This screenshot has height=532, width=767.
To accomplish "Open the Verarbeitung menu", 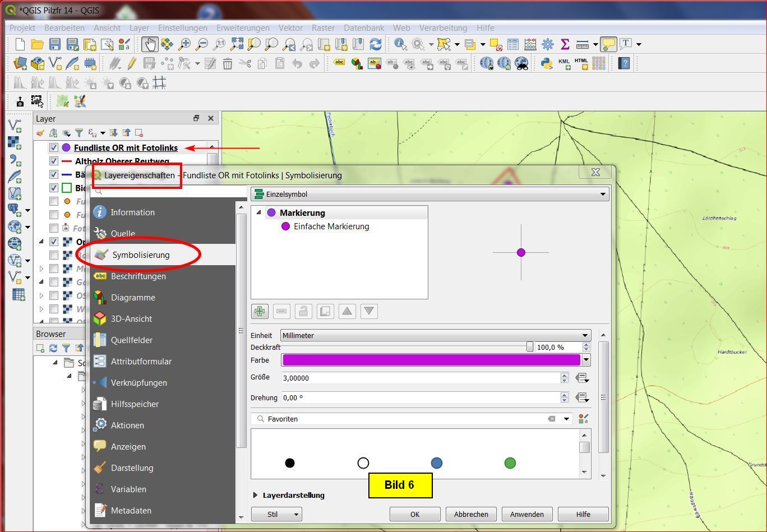I will click(443, 28).
